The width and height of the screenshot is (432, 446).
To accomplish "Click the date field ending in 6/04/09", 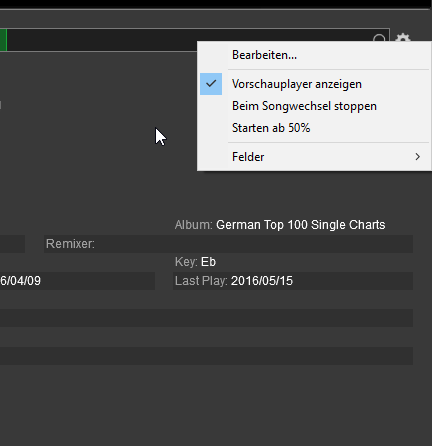I will pos(77,281).
